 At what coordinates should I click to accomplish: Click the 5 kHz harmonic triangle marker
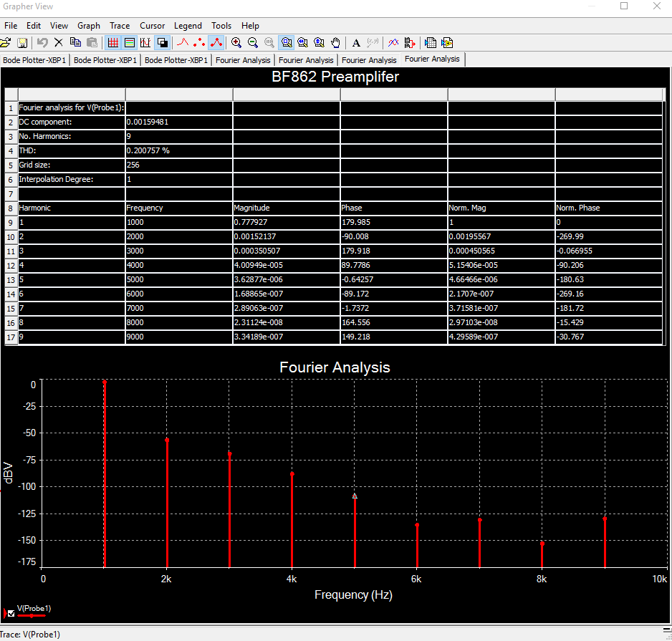tap(355, 496)
